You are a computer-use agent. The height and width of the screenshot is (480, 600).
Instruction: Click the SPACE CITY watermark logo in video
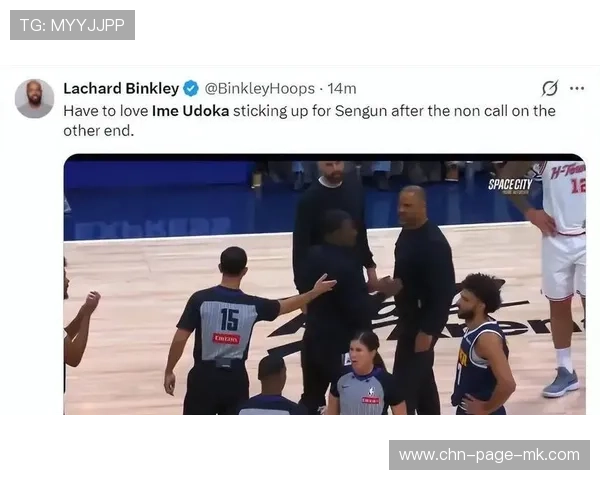click(510, 185)
